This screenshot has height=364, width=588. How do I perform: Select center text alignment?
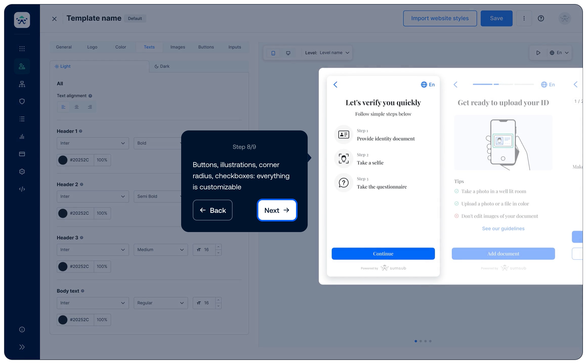click(x=76, y=107)
